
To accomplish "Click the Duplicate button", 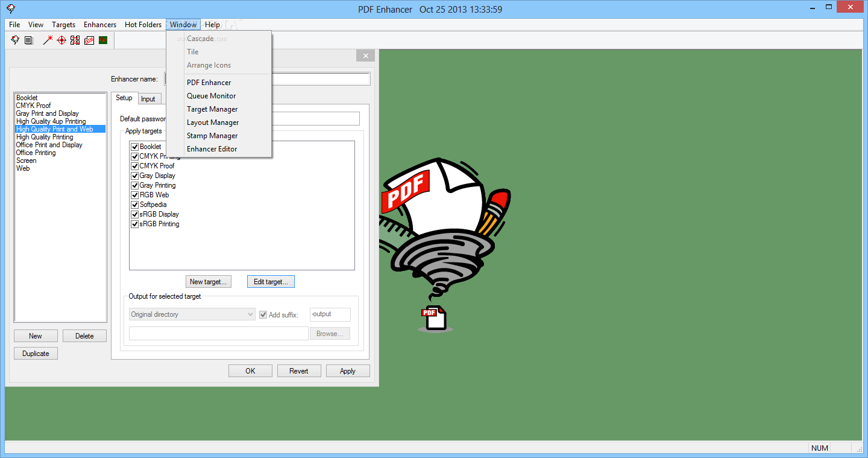I will point(36,354).
